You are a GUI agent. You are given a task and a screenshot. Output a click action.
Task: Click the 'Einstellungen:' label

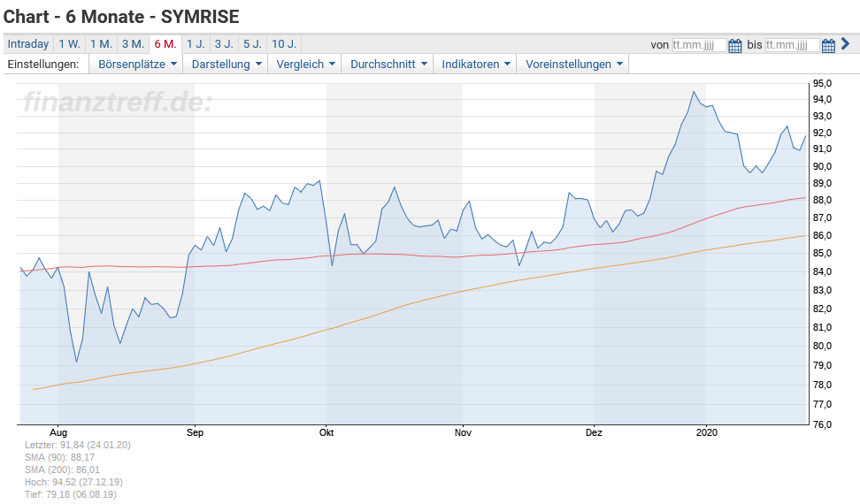pos(43,64)
